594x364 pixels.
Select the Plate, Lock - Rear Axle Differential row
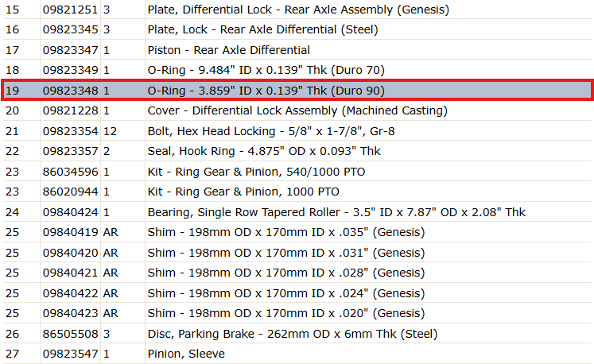coord(297,29)
